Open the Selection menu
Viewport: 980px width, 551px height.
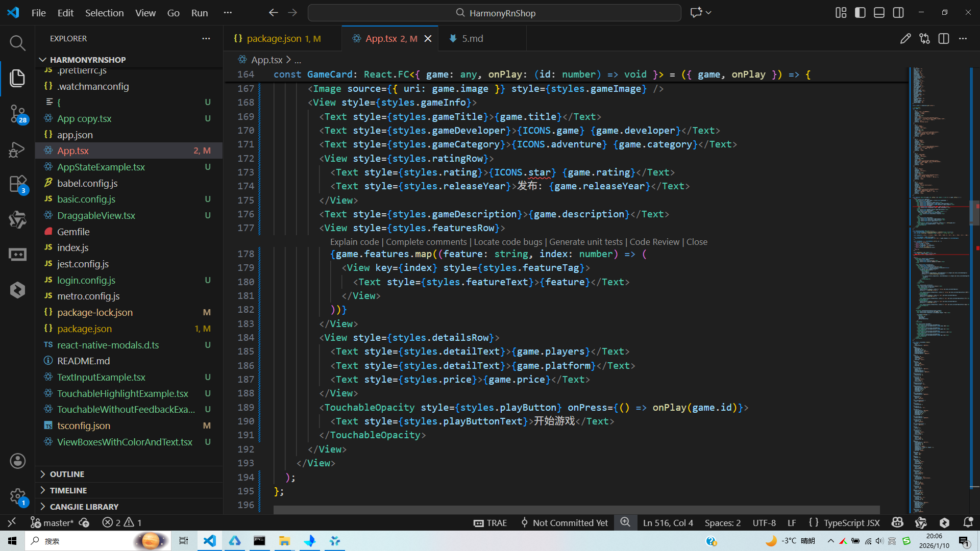(104, 13)
